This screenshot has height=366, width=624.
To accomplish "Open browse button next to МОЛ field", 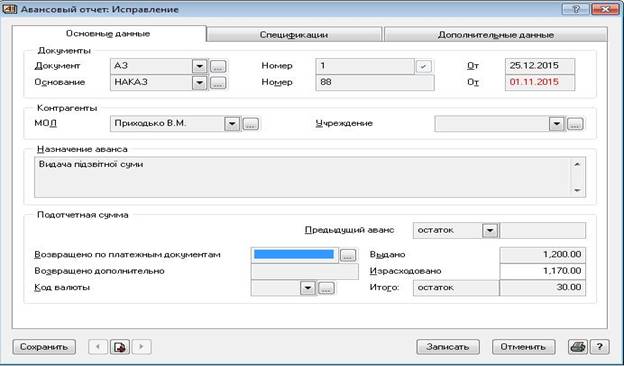I will (x=251, y=124).
